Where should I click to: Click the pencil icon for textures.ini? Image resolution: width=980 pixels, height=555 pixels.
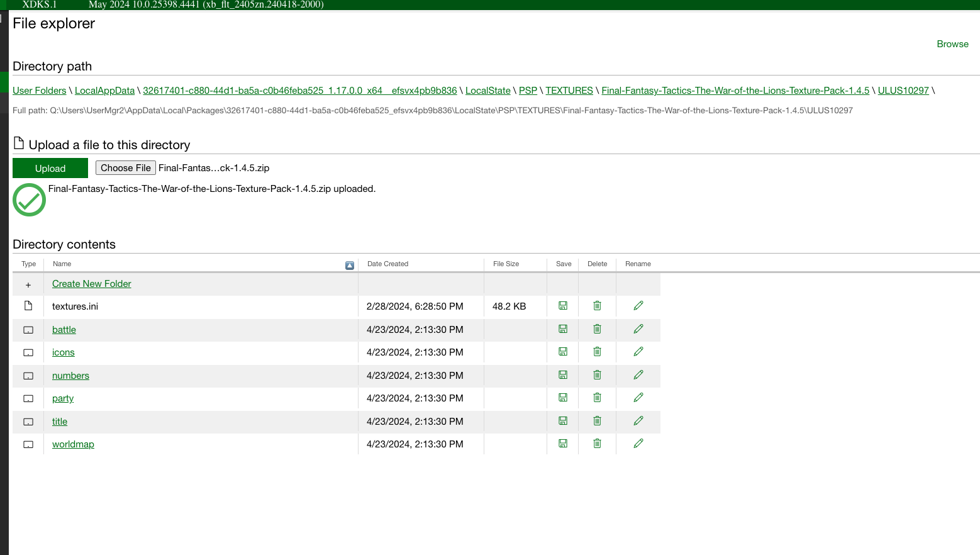638,306
